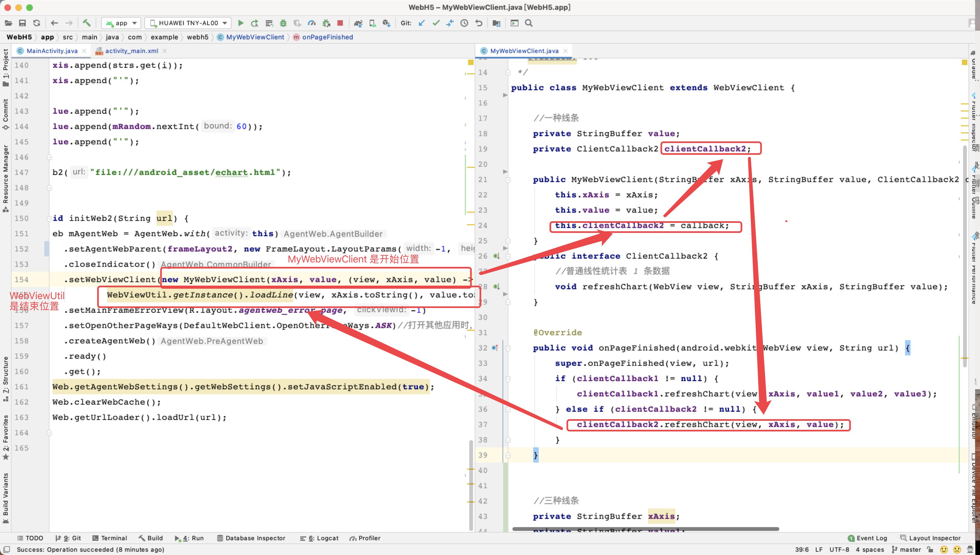Select the app module dropdown
980x555 pixels.
click(121, 23)
